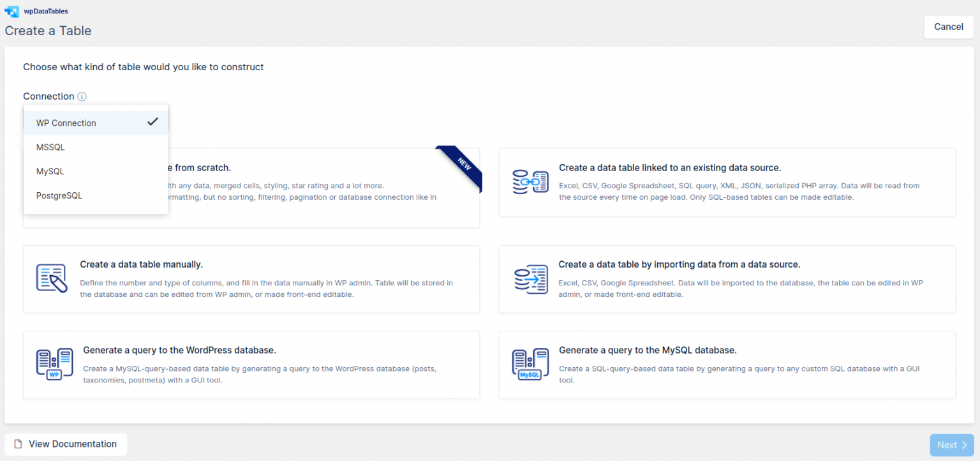Viewport: 980px width, 461px height.
Task: Click the MySQL query generator icon
Action: tap(530, 365)
